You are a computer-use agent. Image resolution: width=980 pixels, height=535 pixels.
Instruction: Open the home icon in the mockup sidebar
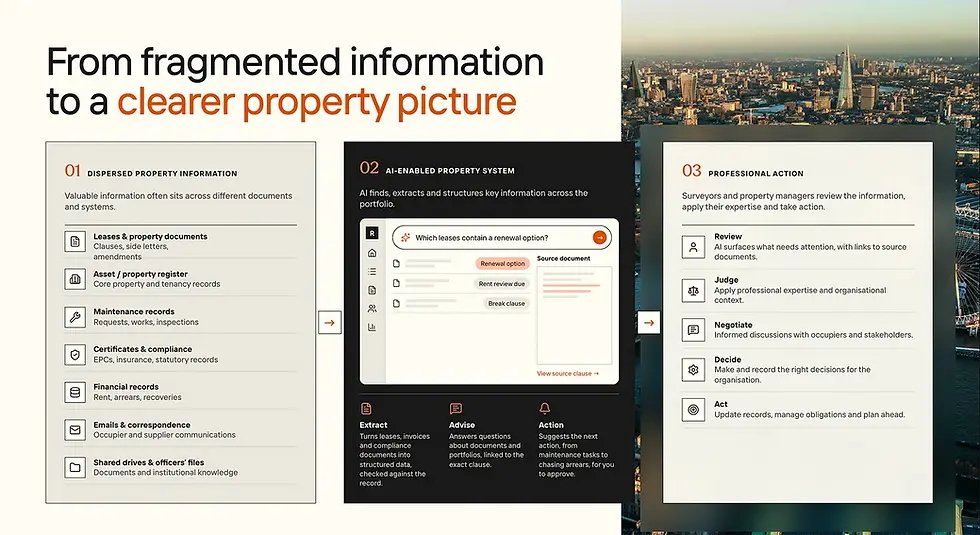point(372,253)
